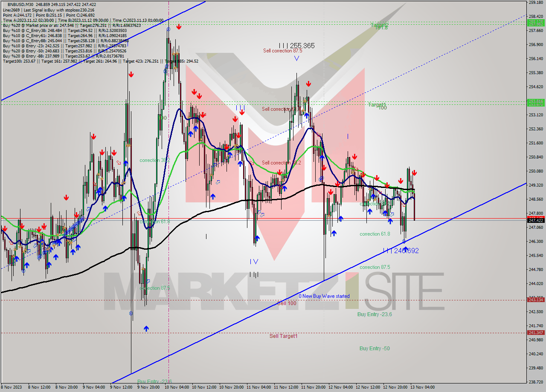This screenshot has width=546, height=392.
Task: Click the BNBUSD,M30 symbol title
Action: click(20, 4)
